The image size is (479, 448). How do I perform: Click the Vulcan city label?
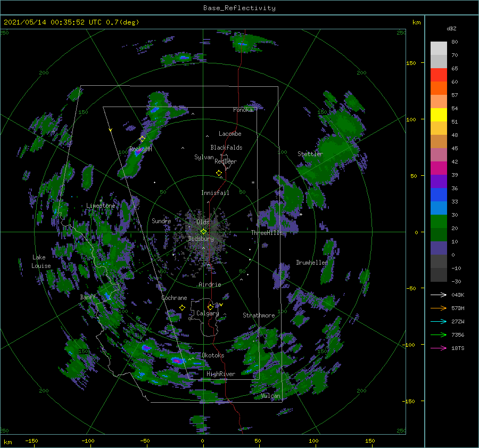tap(271, 396)
